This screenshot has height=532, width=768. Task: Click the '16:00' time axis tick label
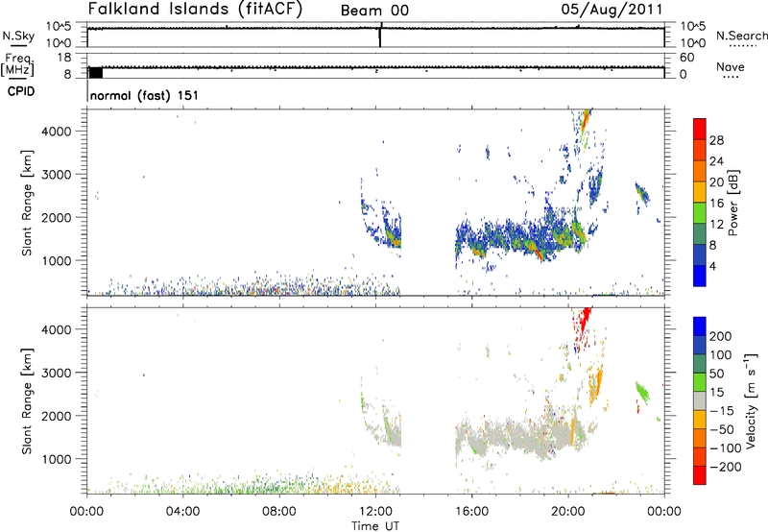click(471, 512)
